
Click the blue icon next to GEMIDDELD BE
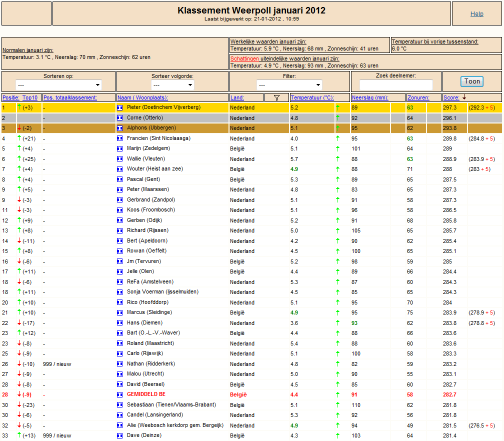pyautogui.click(x=120, y=394)
